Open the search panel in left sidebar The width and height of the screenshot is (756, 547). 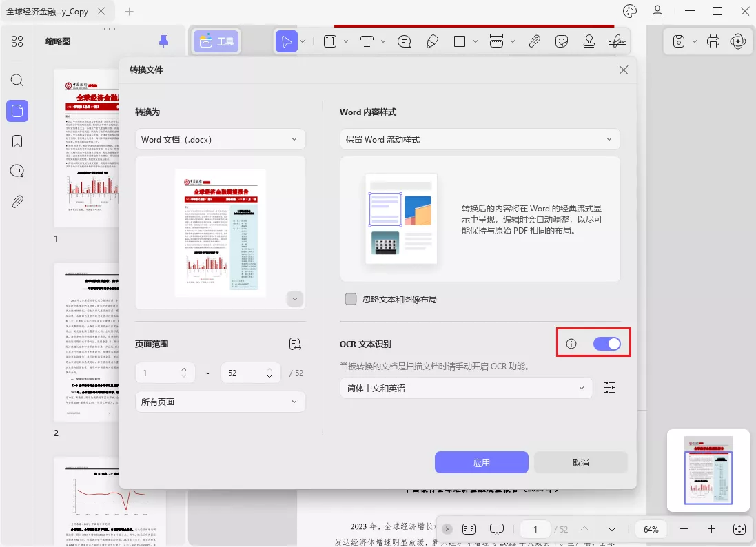(x=17, y=80)
